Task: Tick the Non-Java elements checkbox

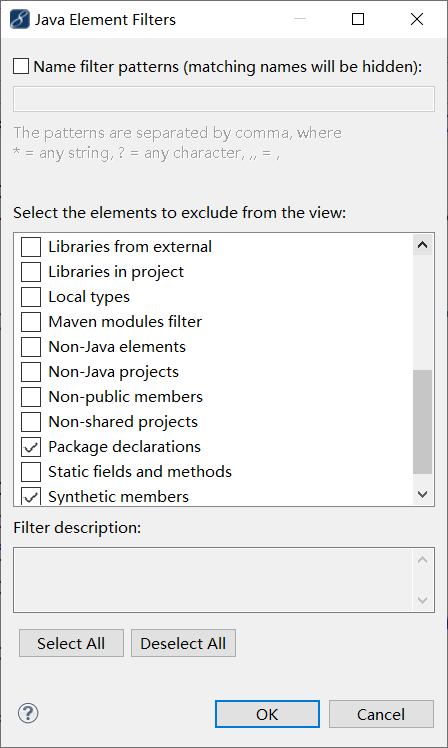Action: click(x=31, y=347)
